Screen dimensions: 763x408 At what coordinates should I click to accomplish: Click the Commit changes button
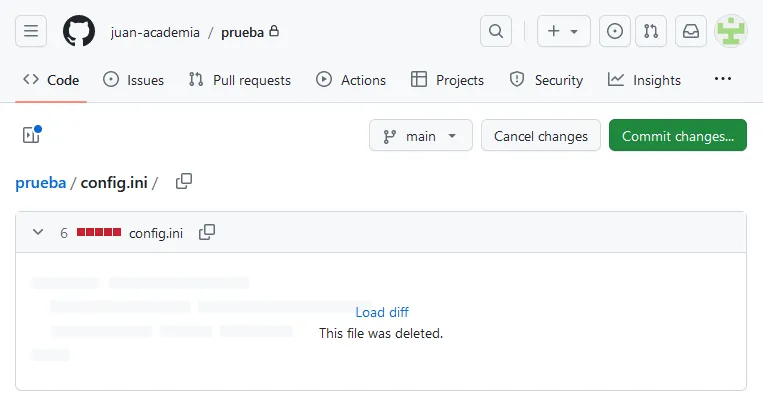(677, 136)
